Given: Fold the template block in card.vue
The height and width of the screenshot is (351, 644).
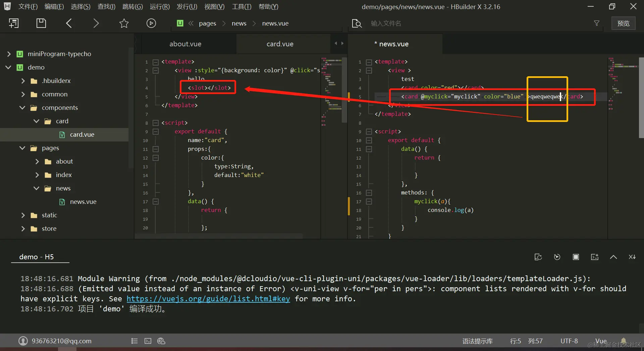Looking at the screenshot, I should (156, 62).
